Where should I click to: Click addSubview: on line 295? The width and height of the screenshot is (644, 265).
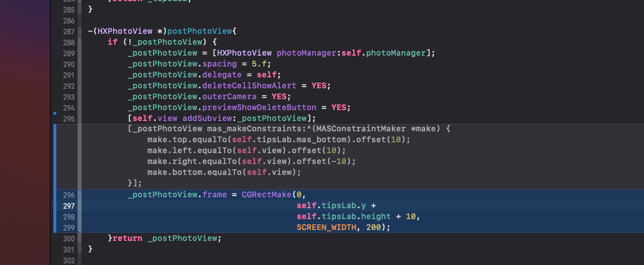click(x=210, y=119)
